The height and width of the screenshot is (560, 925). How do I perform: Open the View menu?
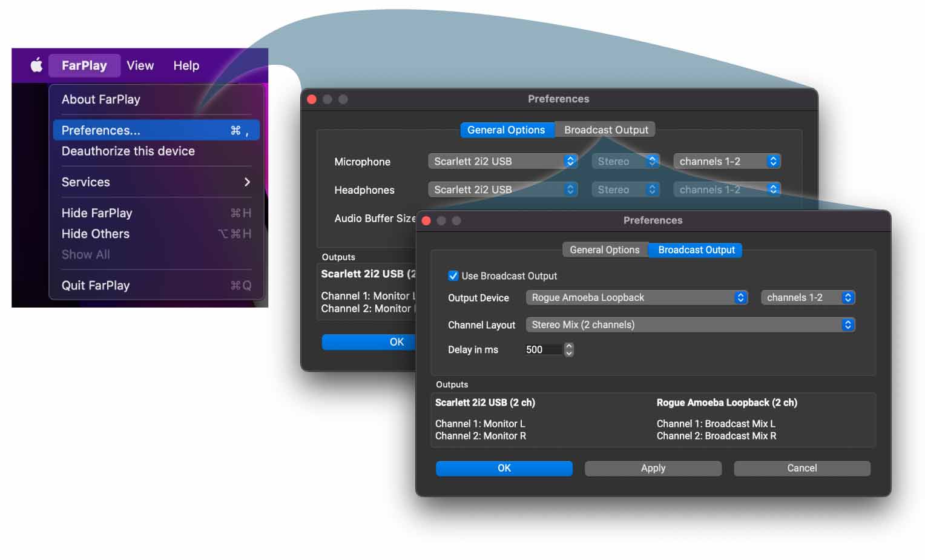[140, 65]
